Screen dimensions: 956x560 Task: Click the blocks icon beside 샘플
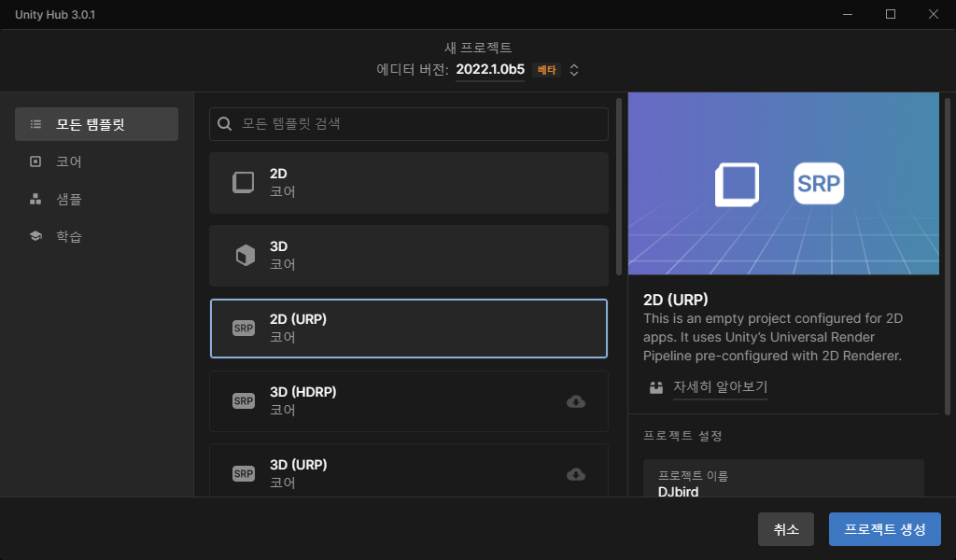[35, 199]
